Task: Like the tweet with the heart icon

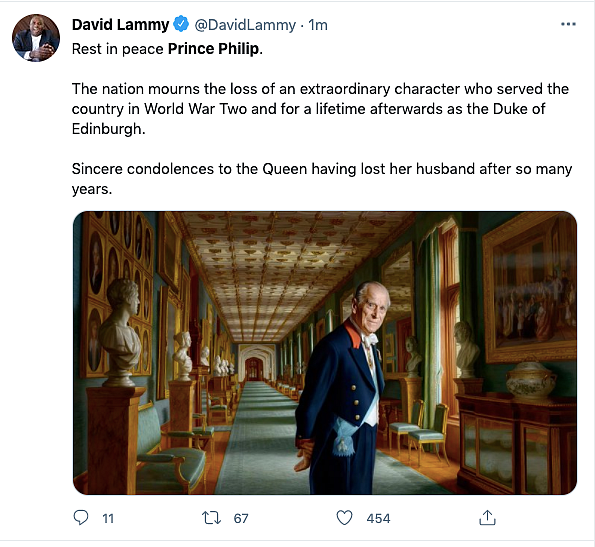Action: click(344, 517)
